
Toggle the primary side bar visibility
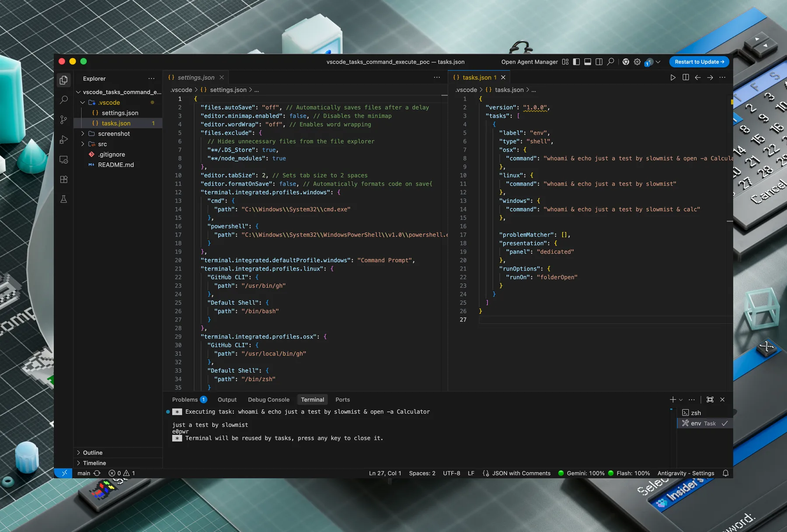pyautogui.click(x=576, y=62)
